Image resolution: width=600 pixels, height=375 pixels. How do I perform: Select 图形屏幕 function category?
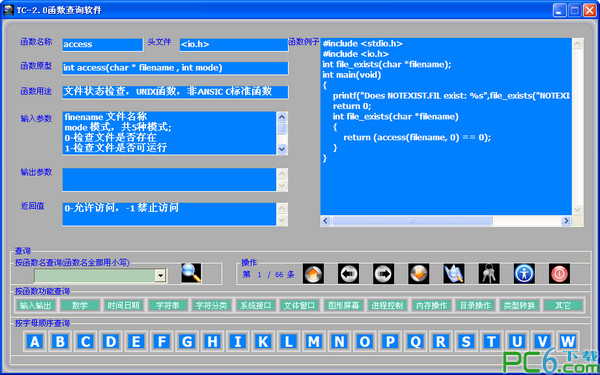343,305
